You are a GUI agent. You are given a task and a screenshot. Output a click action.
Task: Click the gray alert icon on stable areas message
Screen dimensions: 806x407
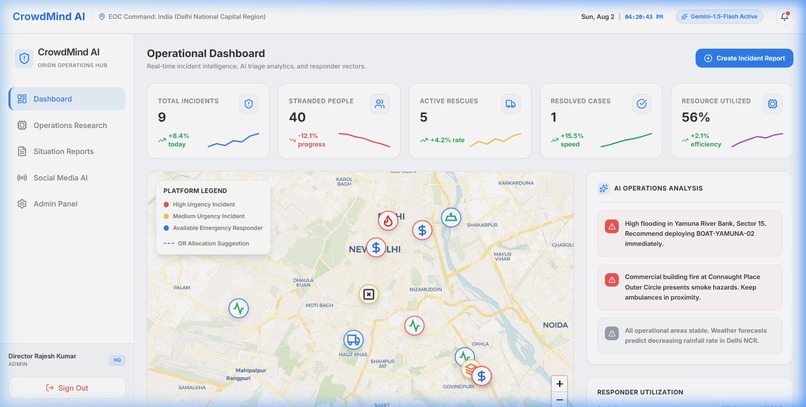(612, 334)
